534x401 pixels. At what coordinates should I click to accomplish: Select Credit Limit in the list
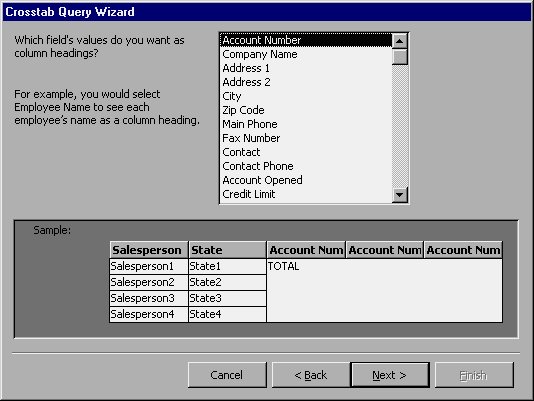point(306,194)
